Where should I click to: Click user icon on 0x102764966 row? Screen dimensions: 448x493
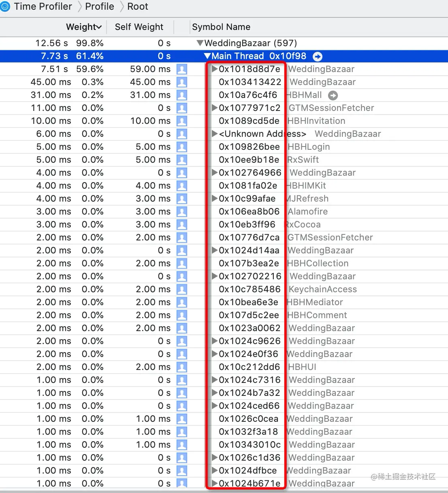point(182,173)
